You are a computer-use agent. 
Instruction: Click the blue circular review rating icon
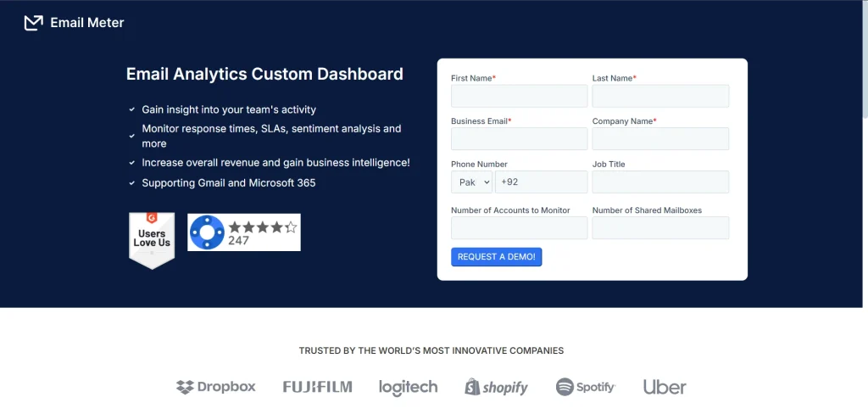pos(207,232)
